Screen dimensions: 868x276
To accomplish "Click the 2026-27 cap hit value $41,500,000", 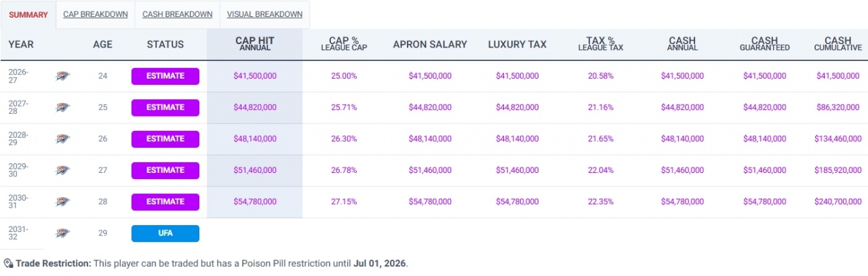I will [x=255, y=76].
